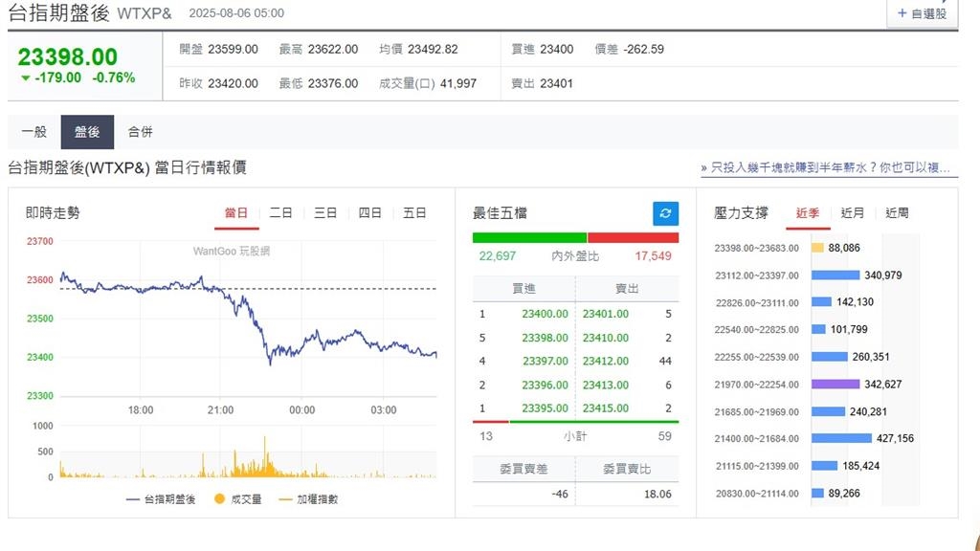Select the 三日 chart period
Screen dimensions: 980x551
(x=325, y=212)
